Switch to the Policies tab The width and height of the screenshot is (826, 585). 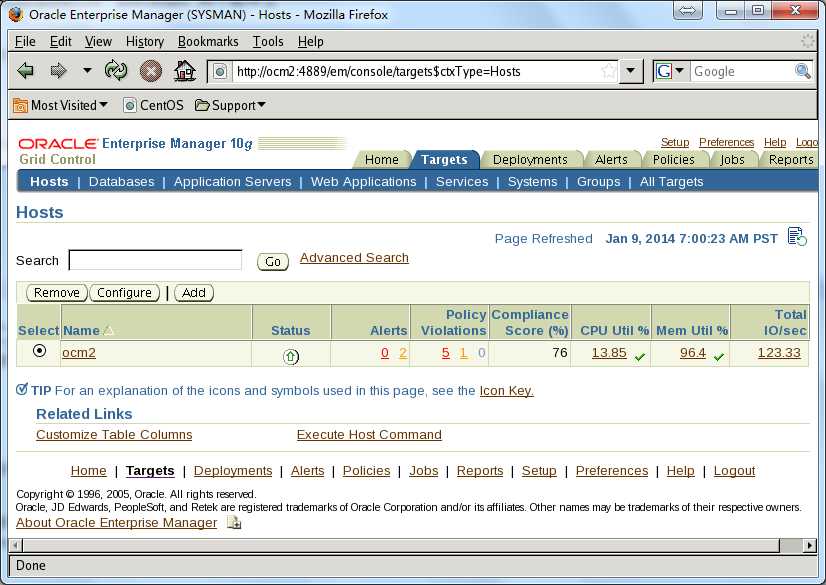tap(673, 160)
